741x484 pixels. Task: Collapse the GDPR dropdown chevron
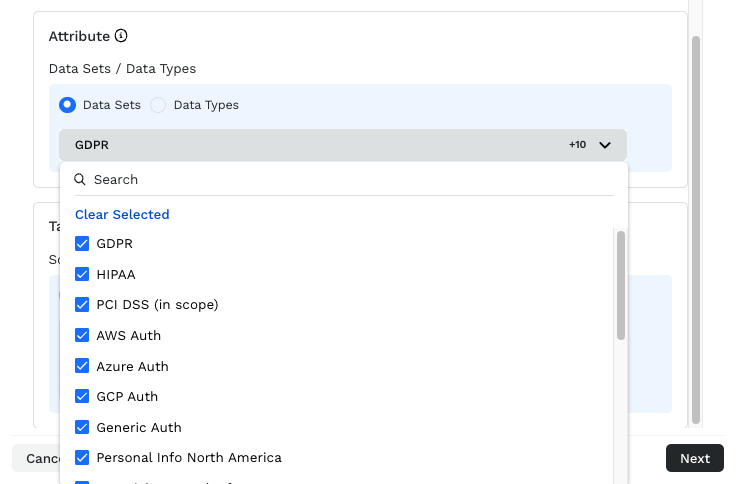coord(605,145)
